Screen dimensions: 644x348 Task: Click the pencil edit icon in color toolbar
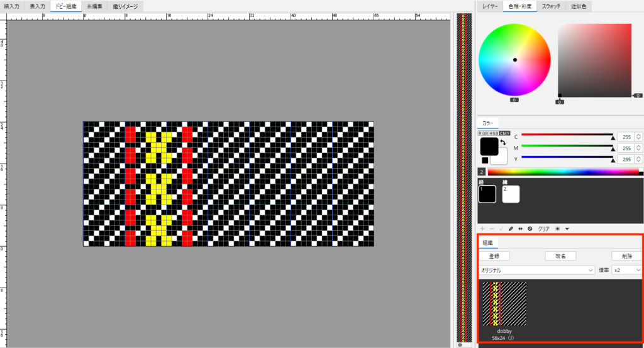pos(511,228)
